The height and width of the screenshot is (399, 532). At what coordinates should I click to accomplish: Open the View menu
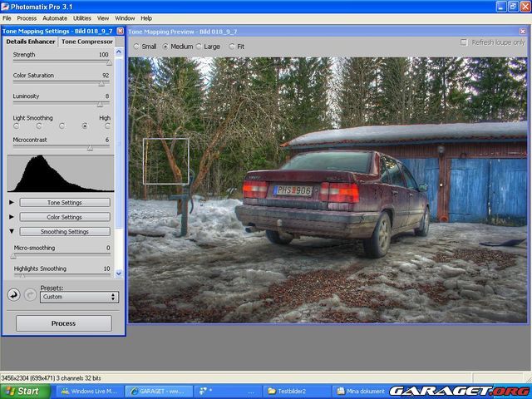[103, 18]
